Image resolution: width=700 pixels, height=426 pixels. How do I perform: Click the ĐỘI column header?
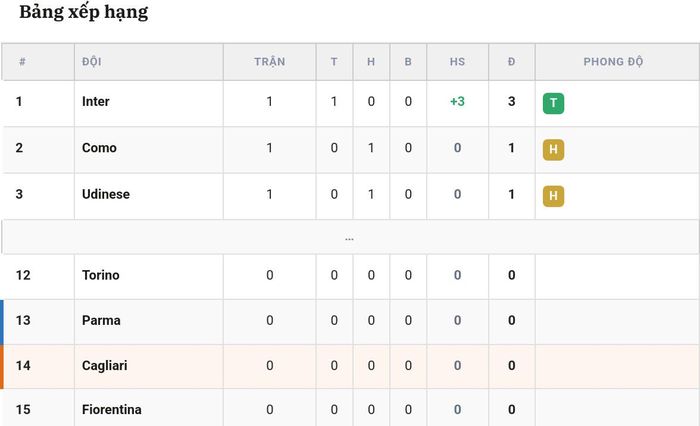[92, 62]
